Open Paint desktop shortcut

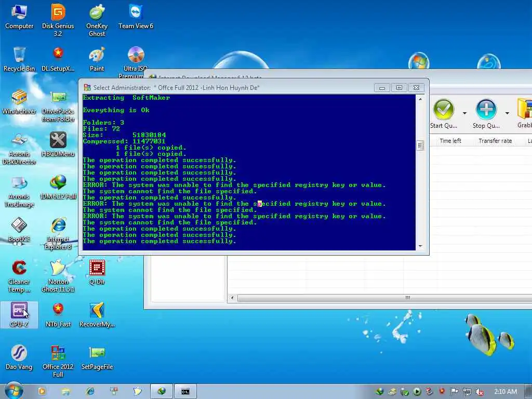point(97,59)
